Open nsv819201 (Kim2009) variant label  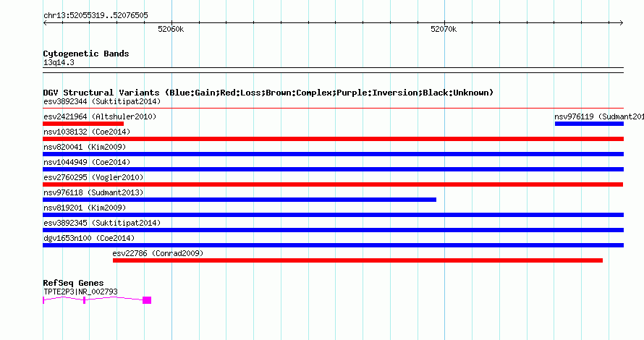85,208
